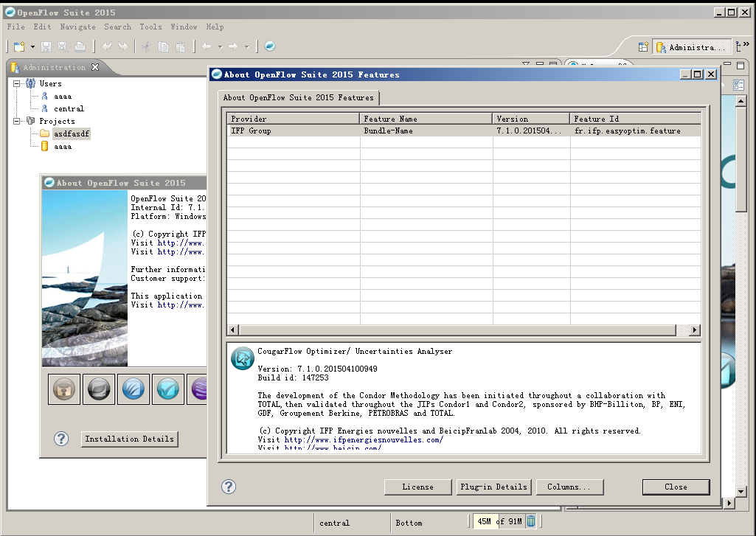Viewport: 756px width, 536px height.
Task: Click the Save As toolbar icon
Action: click(62, 46)
